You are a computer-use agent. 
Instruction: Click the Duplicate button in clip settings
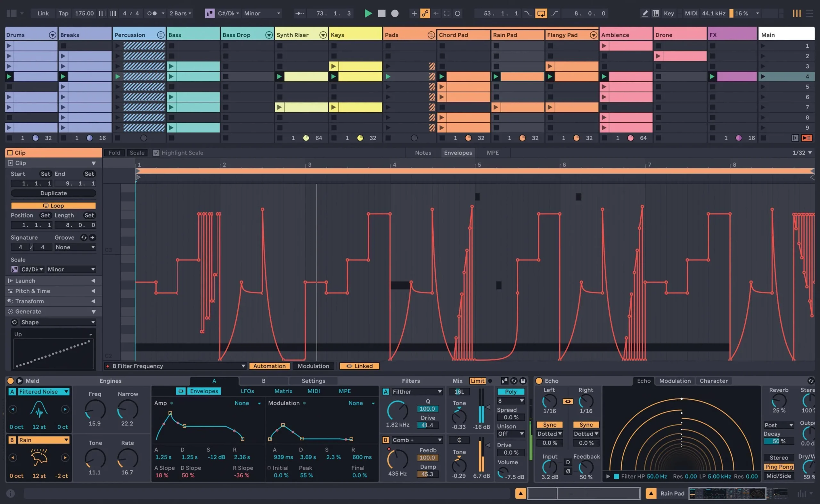[53, 193]
